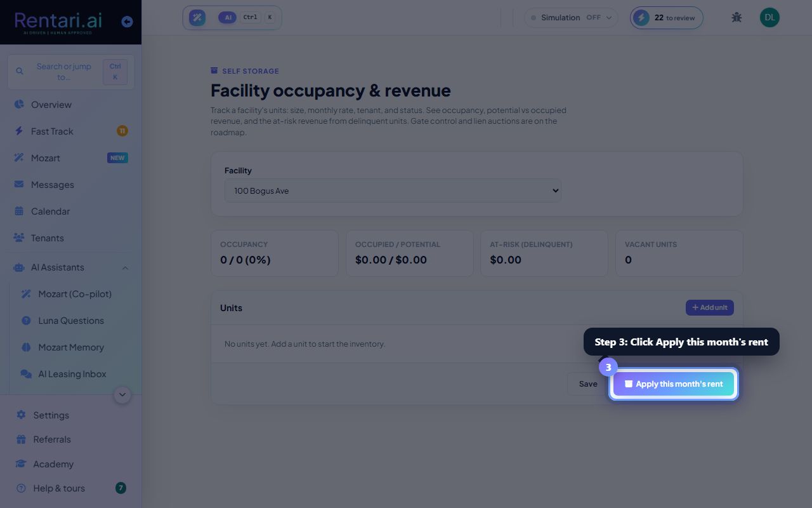The image size is (812, 508).
Task: Click the Save button
Action: 587,384
